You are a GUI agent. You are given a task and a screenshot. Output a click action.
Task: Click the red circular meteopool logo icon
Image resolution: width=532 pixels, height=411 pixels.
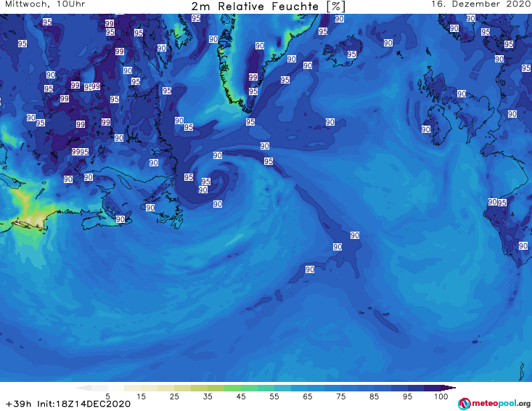465,404
